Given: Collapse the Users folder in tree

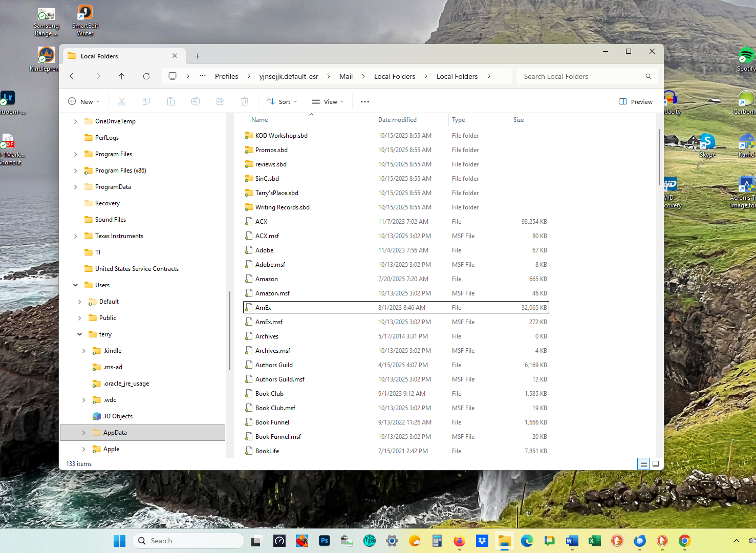Looking at the screenshot, I should 76,285.
